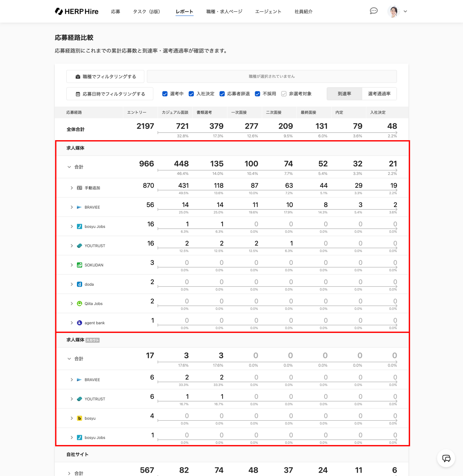Click the user avatar photo

coord(393,11)
